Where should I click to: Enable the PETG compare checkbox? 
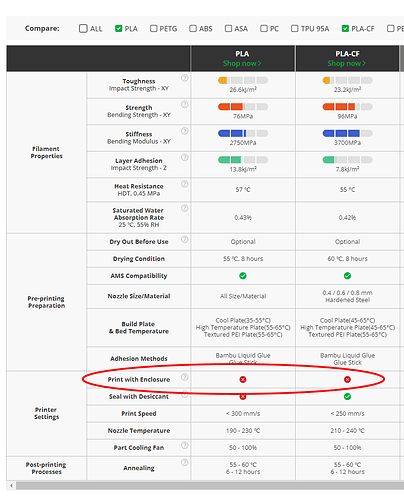(x=153, y=28)
